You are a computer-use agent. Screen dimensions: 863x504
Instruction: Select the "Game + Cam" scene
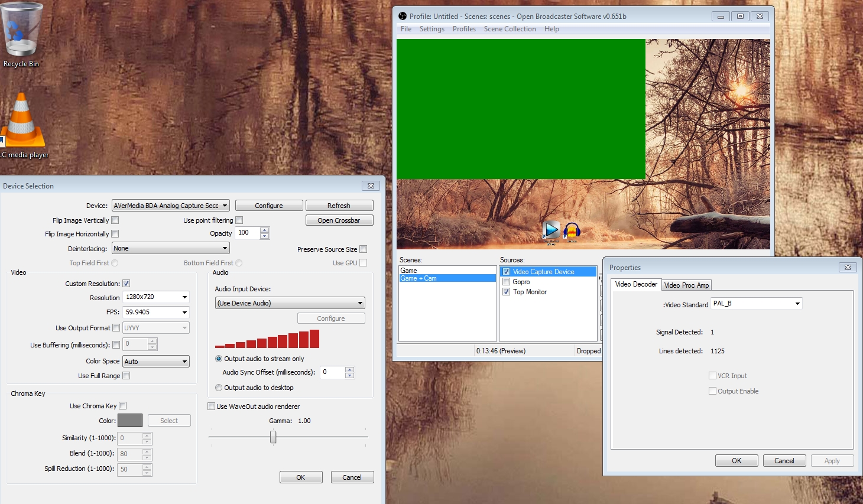(x=447, y=278)
